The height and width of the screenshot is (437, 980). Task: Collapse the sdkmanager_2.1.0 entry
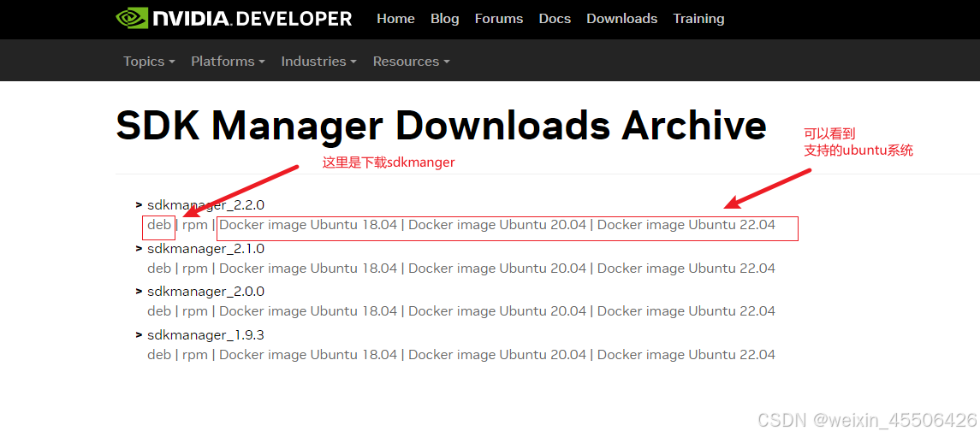(x=200, y=249)
